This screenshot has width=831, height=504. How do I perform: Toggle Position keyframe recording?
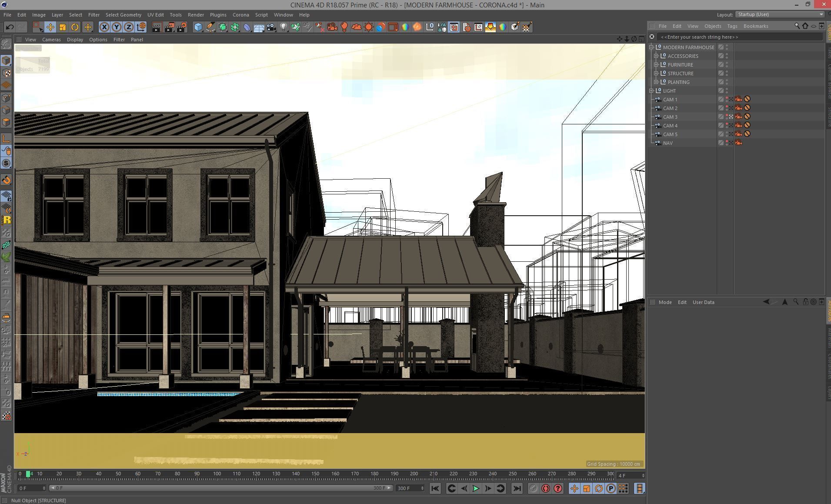coord(574,488)
